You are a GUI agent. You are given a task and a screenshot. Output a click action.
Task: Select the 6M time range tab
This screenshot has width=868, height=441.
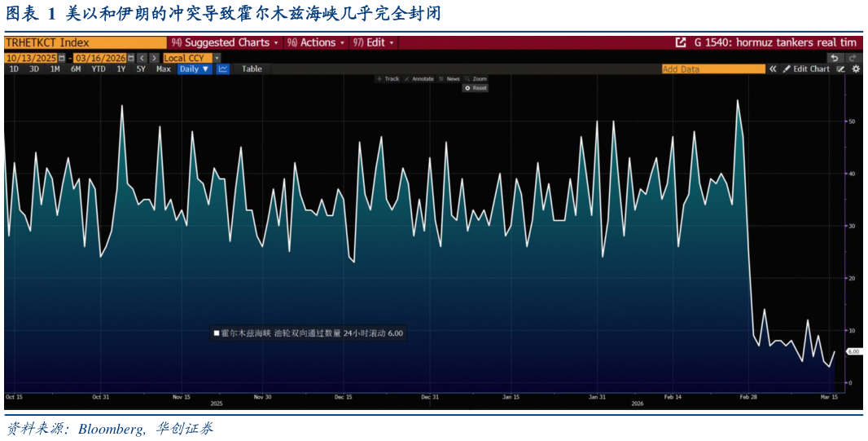(76, 69)
